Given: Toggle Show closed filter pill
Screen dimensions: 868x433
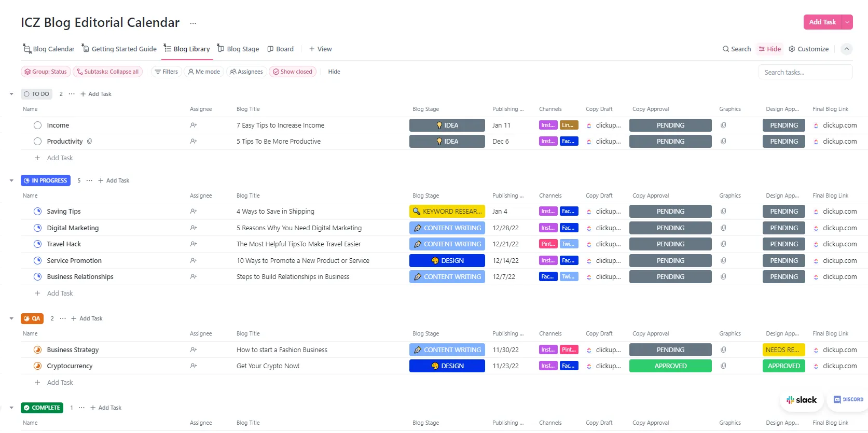Looking at the screenshot, I should 293,72.
